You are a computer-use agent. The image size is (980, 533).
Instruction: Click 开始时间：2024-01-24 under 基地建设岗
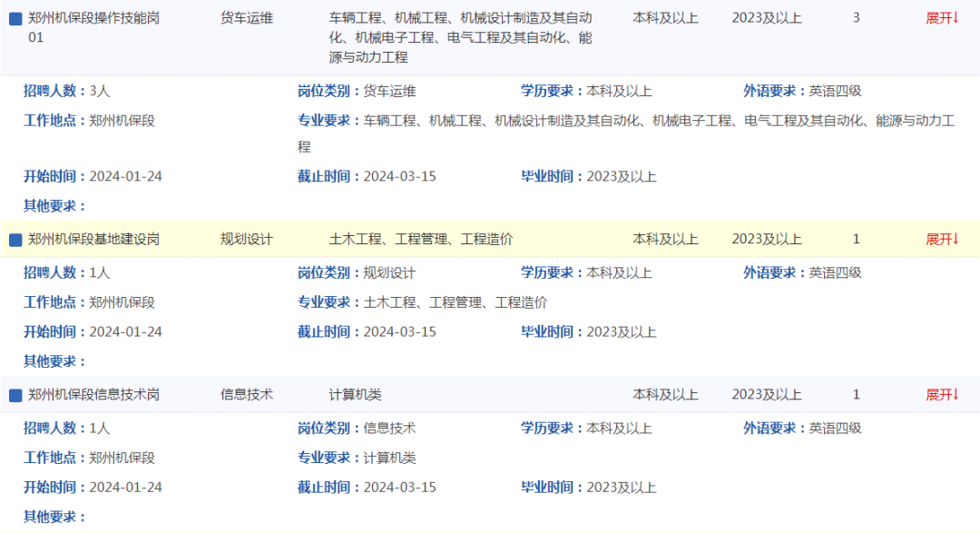(93, 331)
